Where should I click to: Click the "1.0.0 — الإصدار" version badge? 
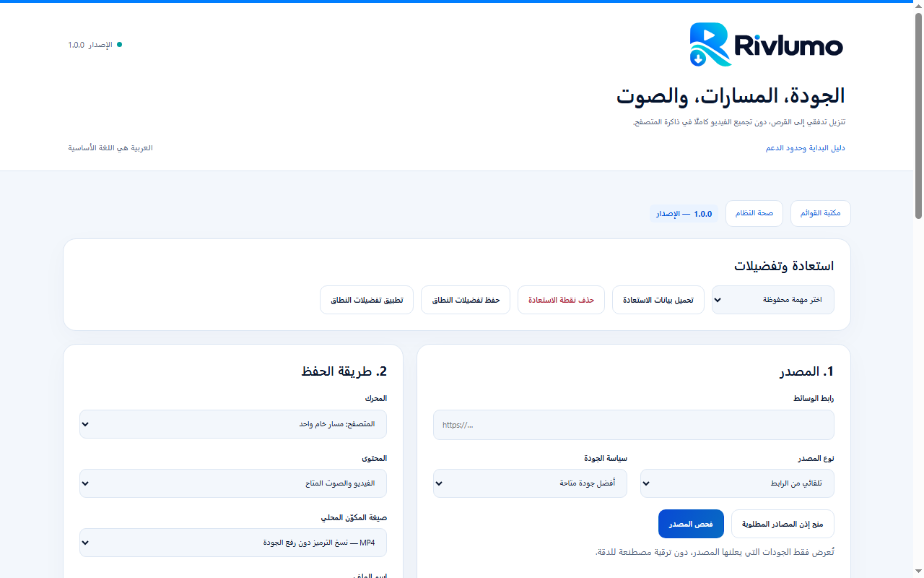[x=684, y=214]
